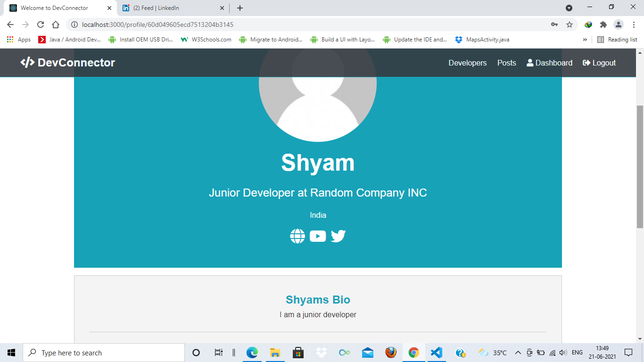Click the Chrome password key icon

pos(554,24)
